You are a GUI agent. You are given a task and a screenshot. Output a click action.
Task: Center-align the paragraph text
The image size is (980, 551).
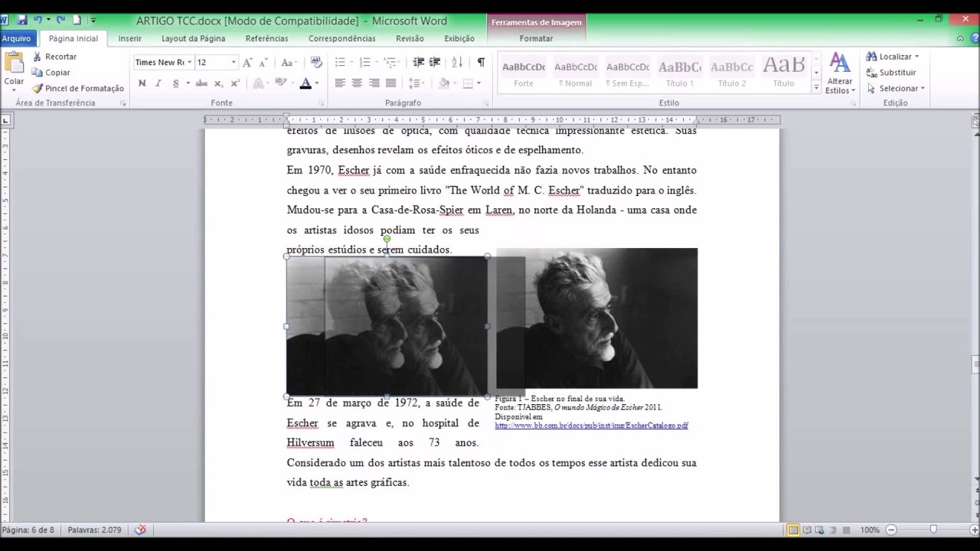357,83
